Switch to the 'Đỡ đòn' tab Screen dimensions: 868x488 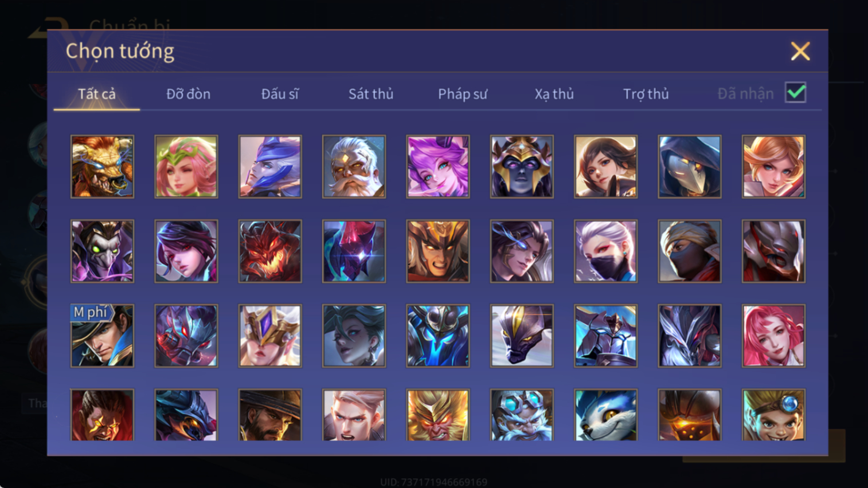(x=188, y=94)
